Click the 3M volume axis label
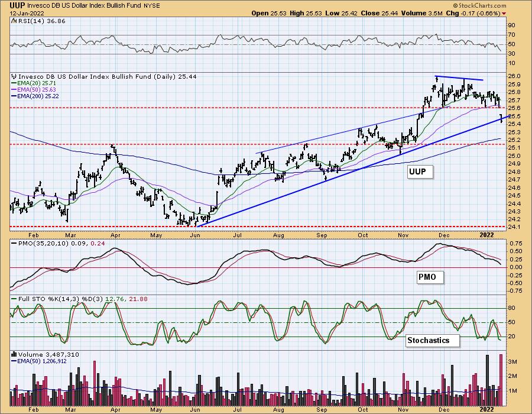The width and height of the screenshot is (532, 414). click(513, 362)
